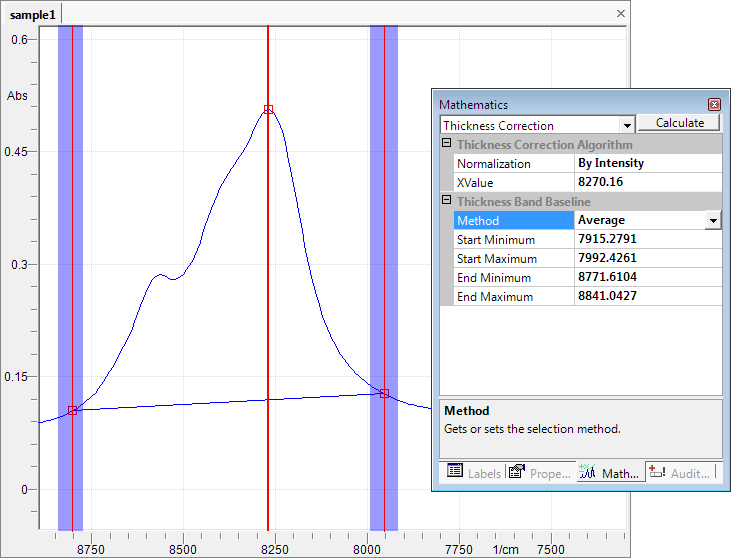731x558 pixels.
Task: Open the Thickness Correction algorithm dropdown
Action: 627,125
